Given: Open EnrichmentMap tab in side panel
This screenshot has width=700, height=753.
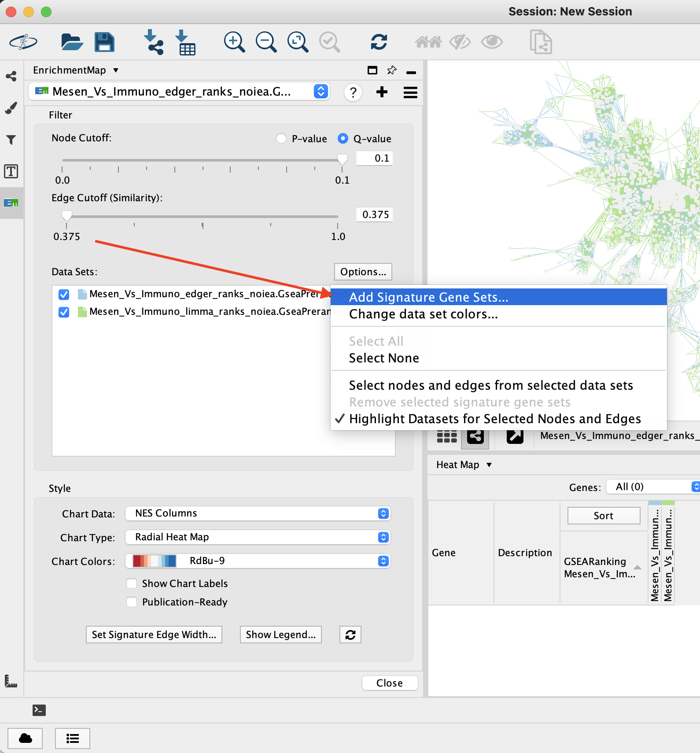Looking at the screenshot, I should tap(11, 203).
